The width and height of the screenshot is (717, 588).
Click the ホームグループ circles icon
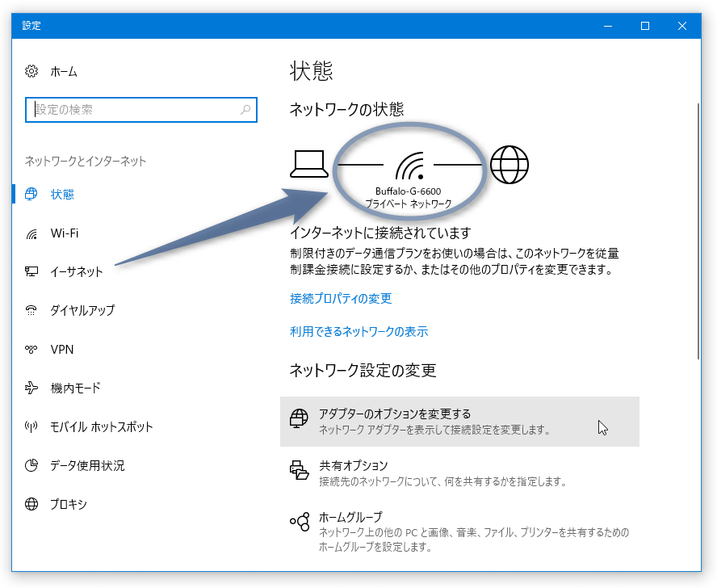300,521
